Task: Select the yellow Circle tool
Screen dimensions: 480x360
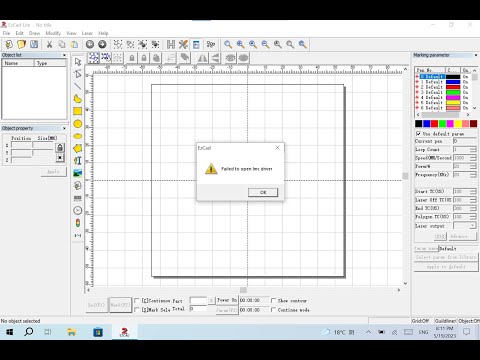Action: pyautogui.click(x=78, y=124)
